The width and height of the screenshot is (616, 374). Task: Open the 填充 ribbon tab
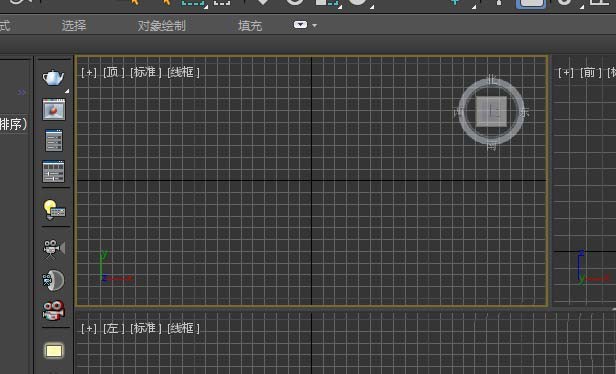pos(250,26)
